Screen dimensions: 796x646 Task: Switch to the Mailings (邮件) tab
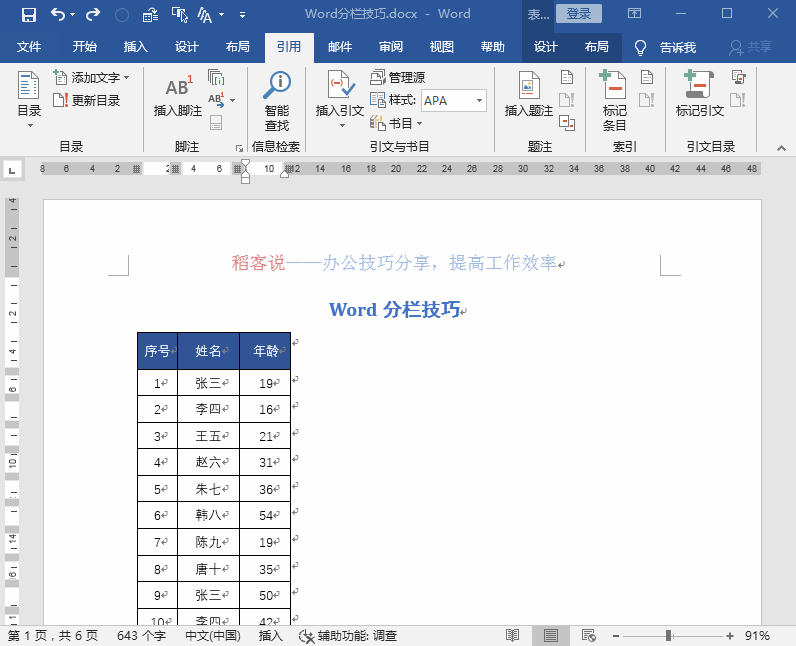coord(340,47)
